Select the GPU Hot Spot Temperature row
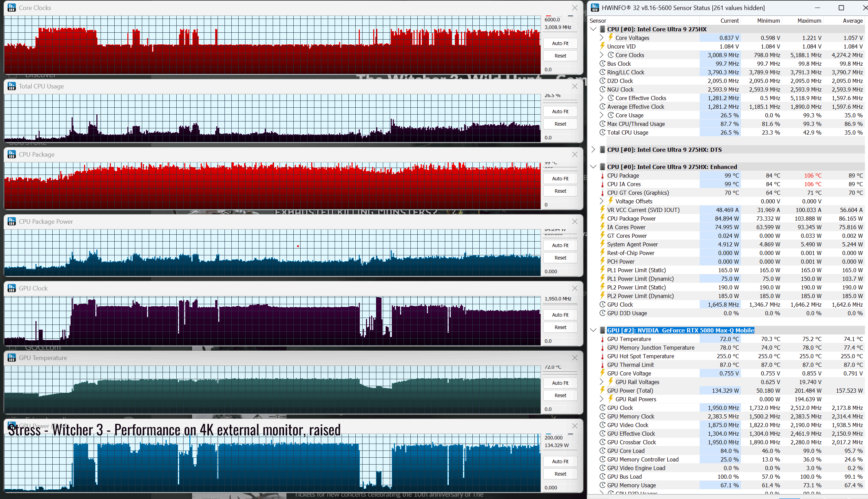The height and width of the screenshot is (499, 868). click(726, 356)
